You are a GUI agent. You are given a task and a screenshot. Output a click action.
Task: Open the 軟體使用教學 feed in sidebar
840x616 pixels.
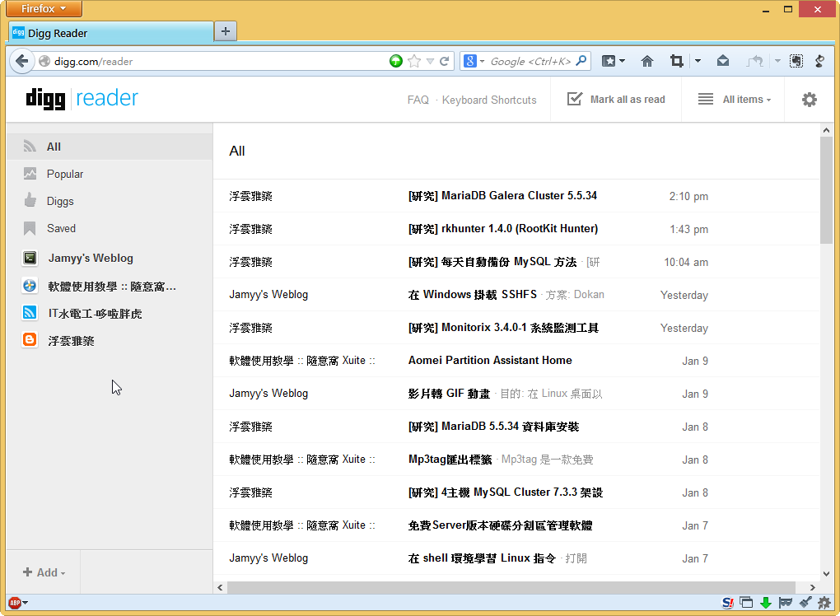pos(110,286)
